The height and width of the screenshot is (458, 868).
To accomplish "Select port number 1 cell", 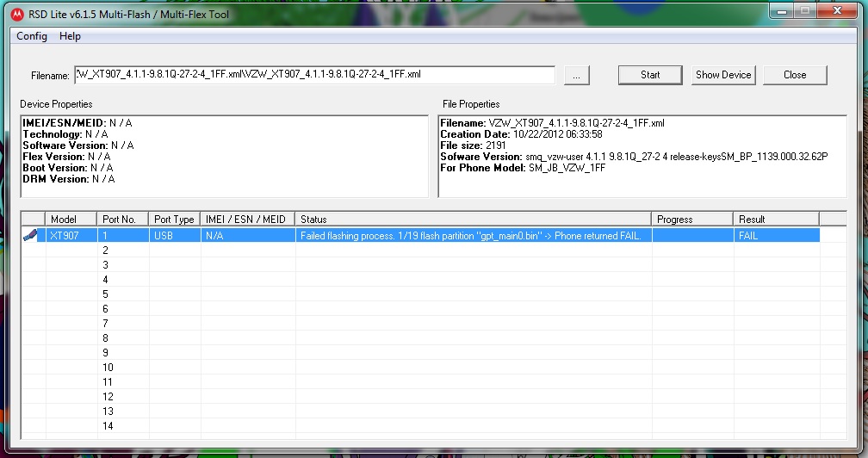I will click(x=123, y=236).
